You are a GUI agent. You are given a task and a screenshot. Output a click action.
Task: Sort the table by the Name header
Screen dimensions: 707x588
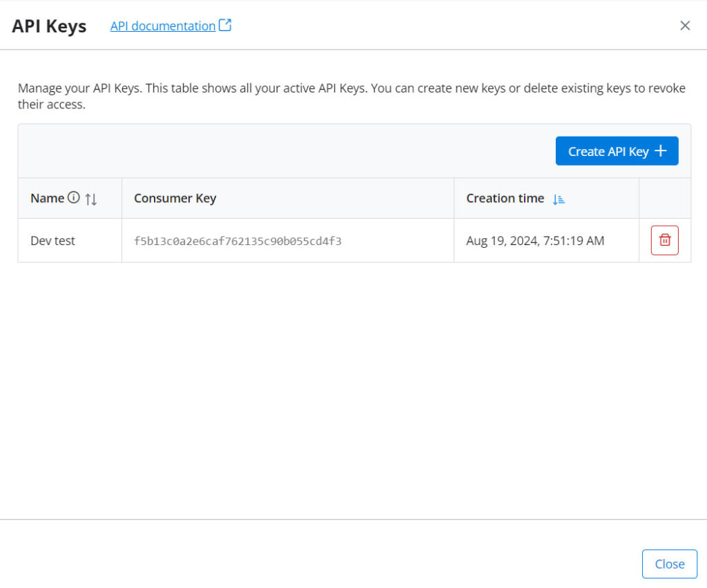coord(46,198)
